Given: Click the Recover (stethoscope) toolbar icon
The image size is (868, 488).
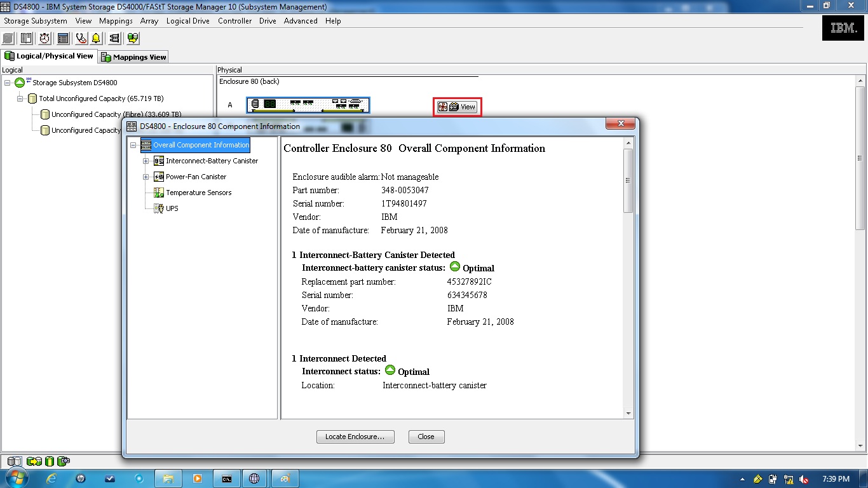Looking at the screenshot, I should [80, 38].
